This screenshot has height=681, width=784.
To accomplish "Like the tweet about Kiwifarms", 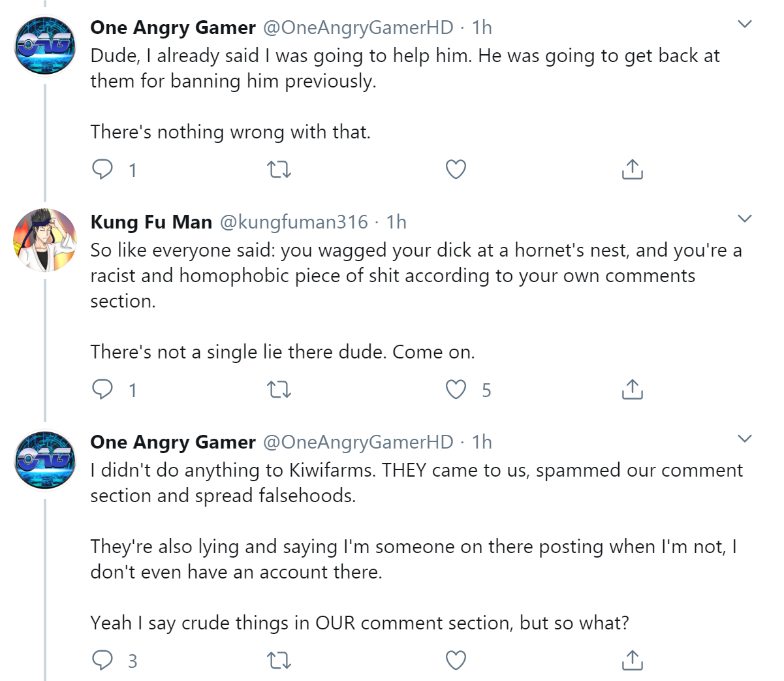I will coord(456,661).
